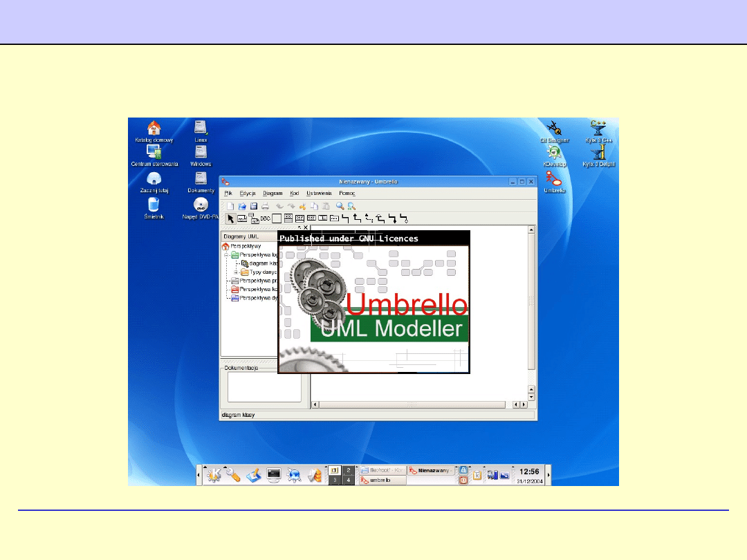The image size is (747, 560).
Task: Switch to the umbrello taskbar entry
Action: 382,480
